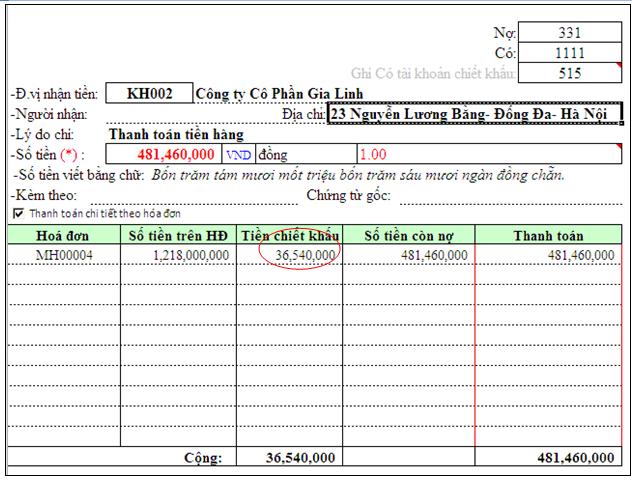Click discount account field showing 515
This screenshot has width=632, height=481.
pyautogui.click(x=570, y=72)
